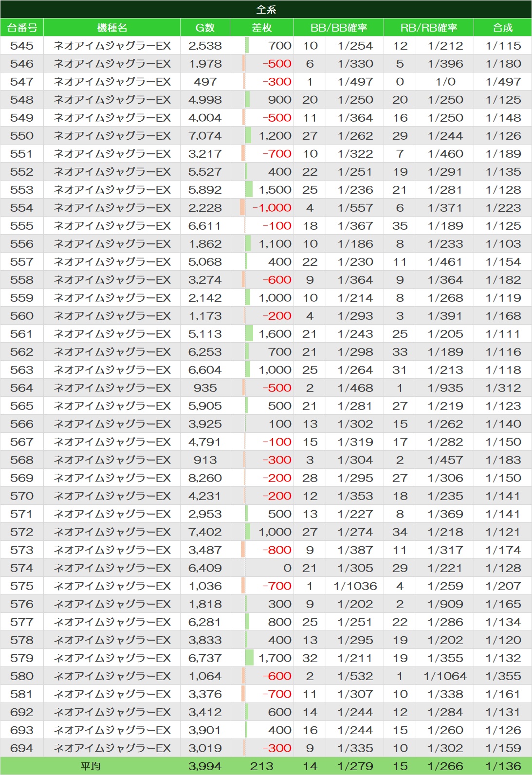Select machine number 693 cell

[22, 730]
